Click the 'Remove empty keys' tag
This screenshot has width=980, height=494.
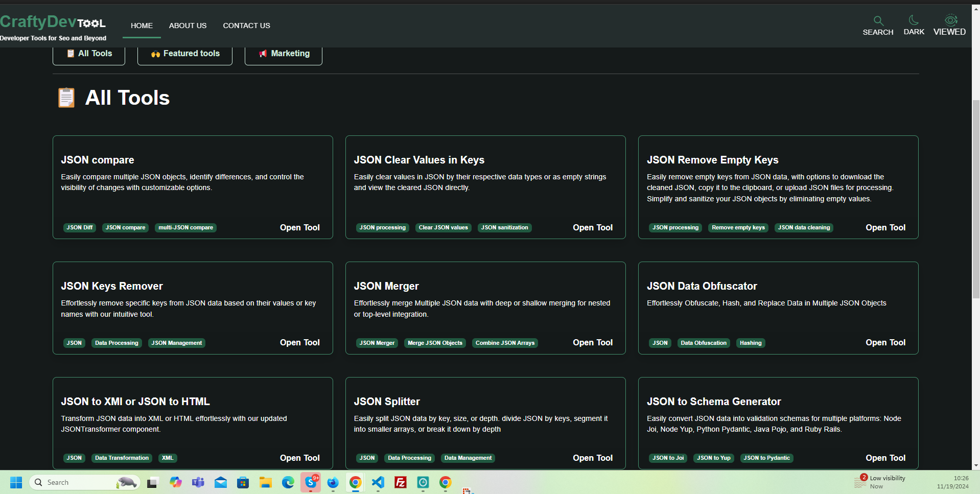pyautogui.click(x=738, y=228)
